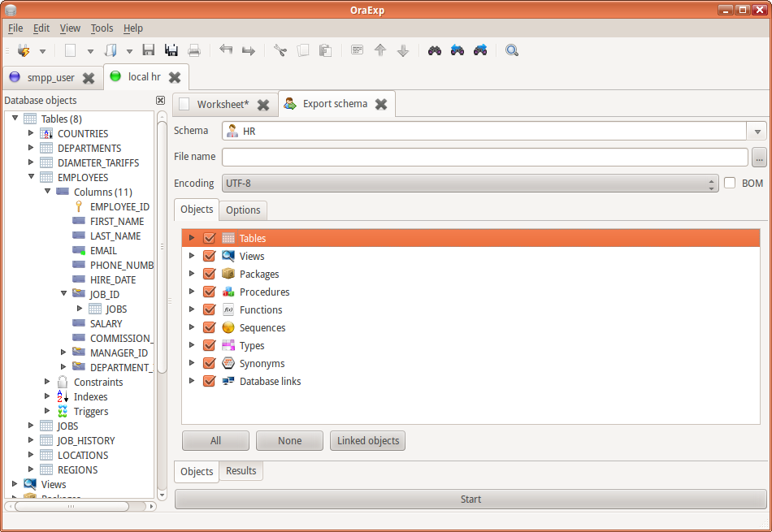Screen dimensions: 772x532
Task: Click the navigate back arrow icon
Action: 225,50
